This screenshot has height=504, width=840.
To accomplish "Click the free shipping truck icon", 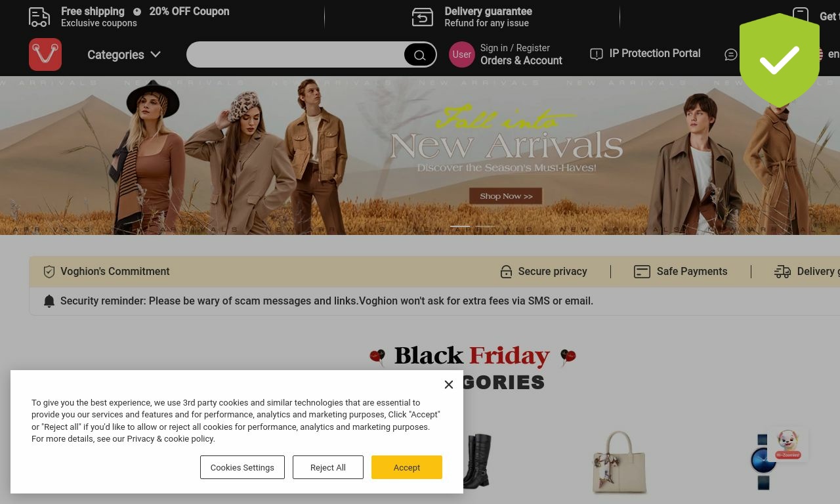I will point(39,17).
